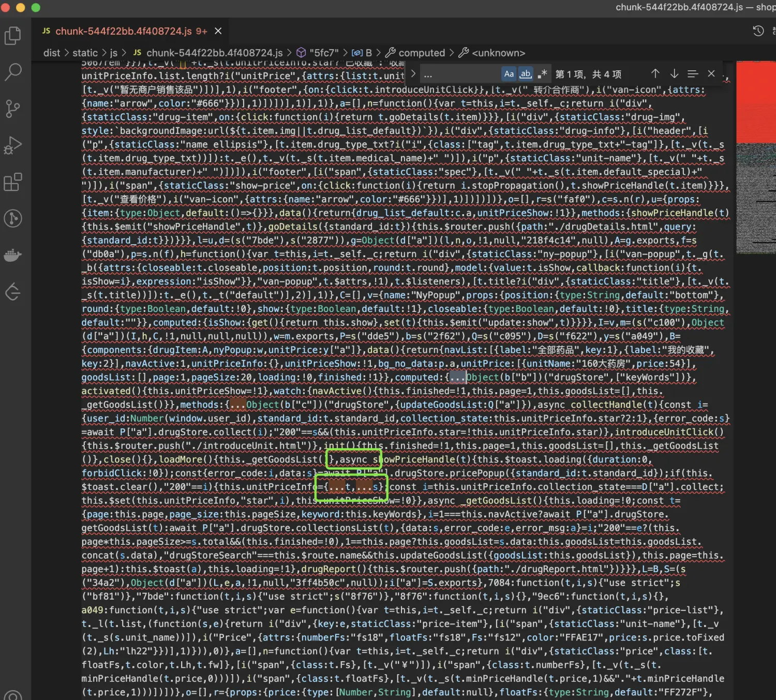Open the "5fc7" breadcrumb dropdown
776x700 pixels.
[x=323, y=53]
